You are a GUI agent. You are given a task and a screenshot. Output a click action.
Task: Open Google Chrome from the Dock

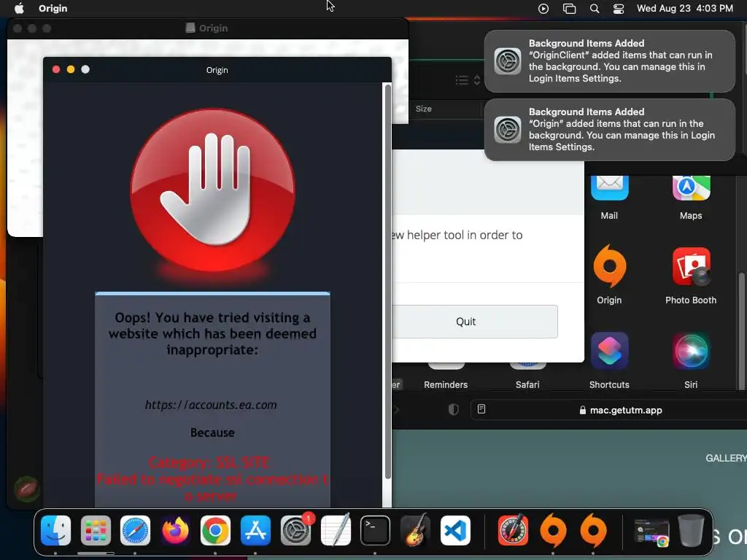[x=215, y=530]
